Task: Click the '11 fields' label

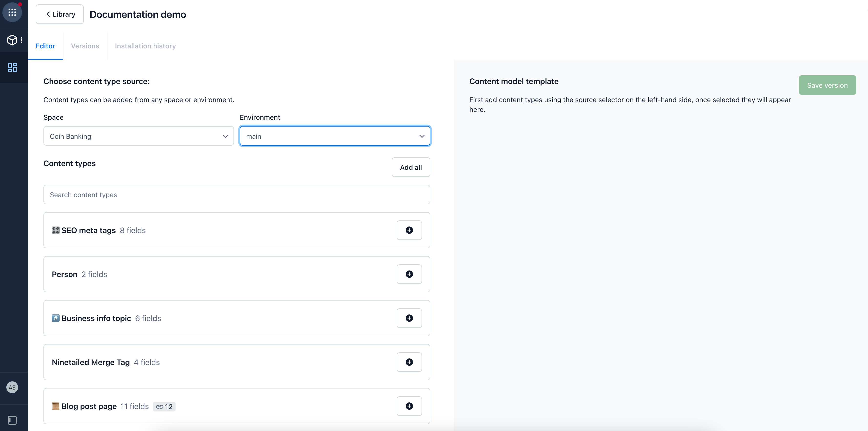Action: pos(135,406)
